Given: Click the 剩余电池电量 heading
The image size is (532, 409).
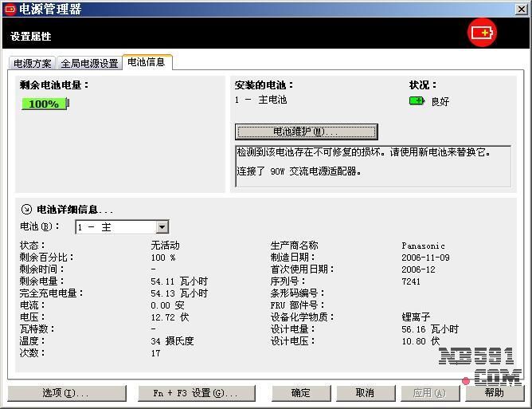Looking at the screenshot, I should [54, 85].
